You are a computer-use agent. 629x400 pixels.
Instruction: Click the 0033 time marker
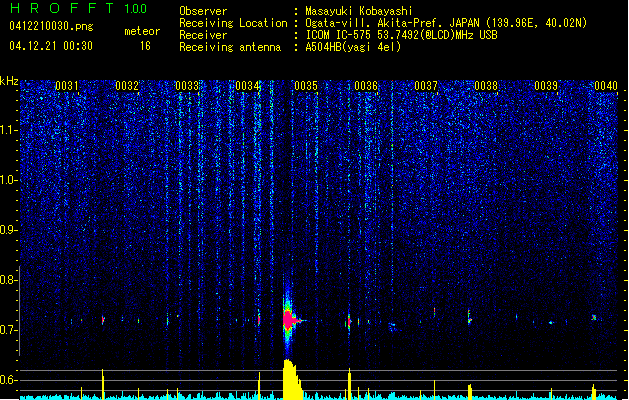click(x=187, y=86)
